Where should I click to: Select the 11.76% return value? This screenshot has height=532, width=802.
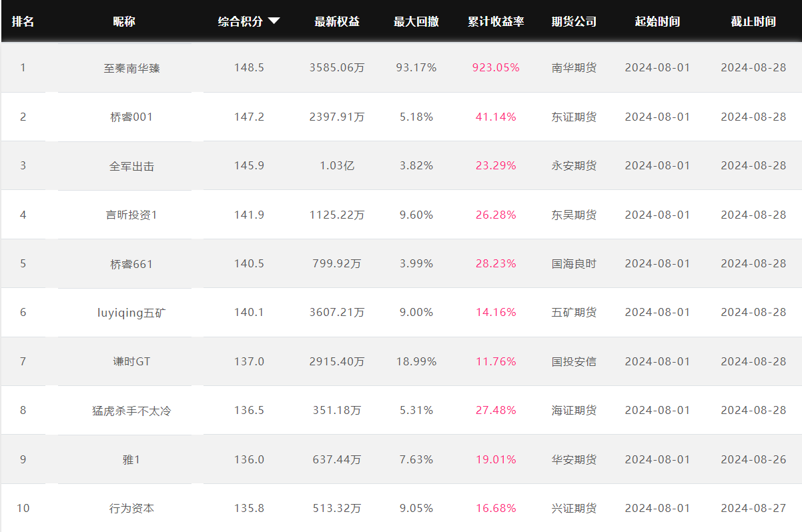(x=496, y=361)
